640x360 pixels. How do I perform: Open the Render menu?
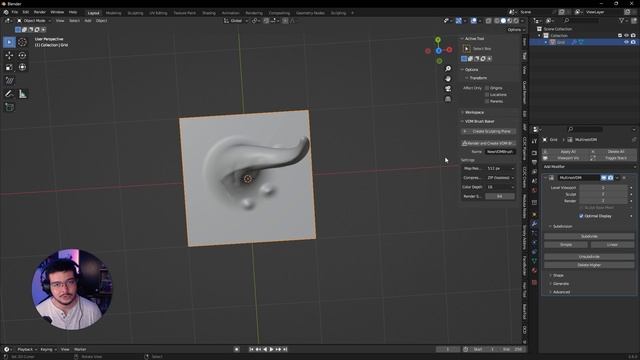click(x=40, y=12)
